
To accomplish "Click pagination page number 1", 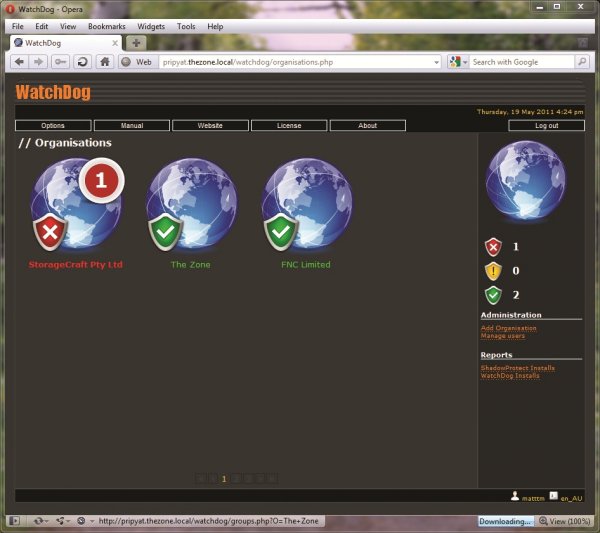I will click(x=224, y=479).
